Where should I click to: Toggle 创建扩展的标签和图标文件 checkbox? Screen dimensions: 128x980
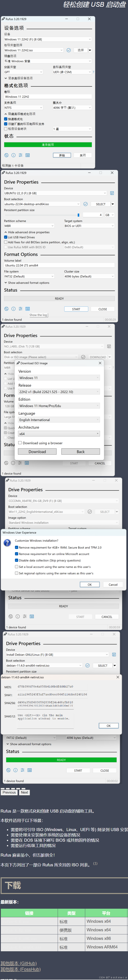6,124
